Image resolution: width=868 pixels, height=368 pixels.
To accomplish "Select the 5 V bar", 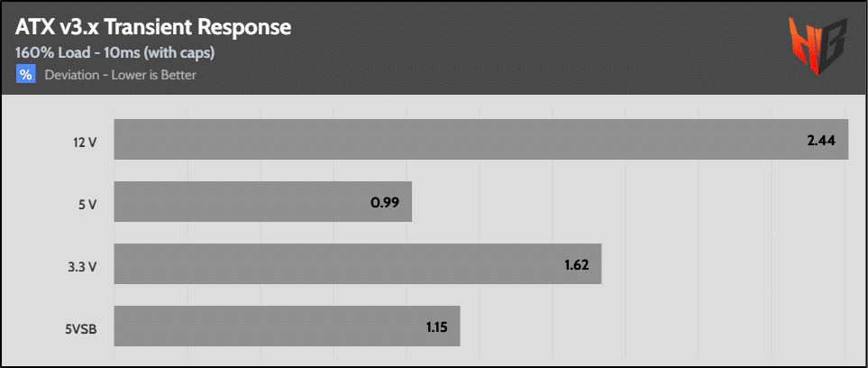I will click(263, 201).
